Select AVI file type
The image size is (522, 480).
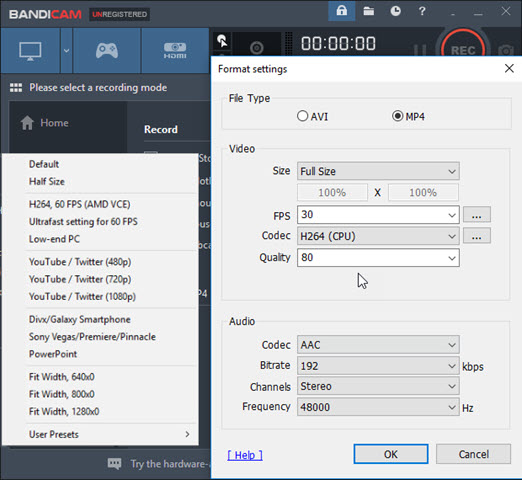312,116
